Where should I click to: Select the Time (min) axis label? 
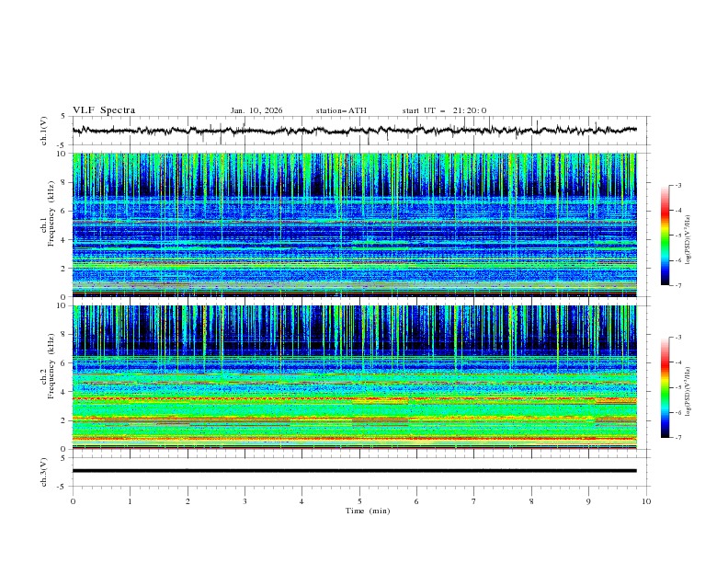point(366,510)
